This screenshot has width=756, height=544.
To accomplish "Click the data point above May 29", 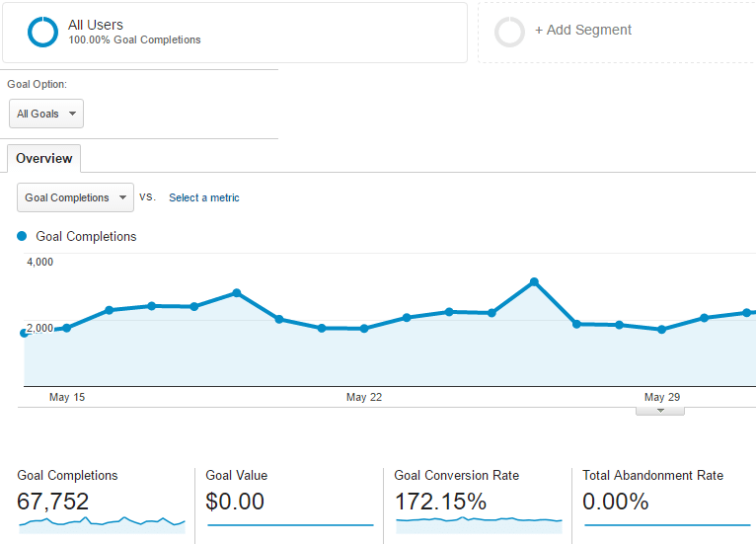I will [x=661, y=330].
